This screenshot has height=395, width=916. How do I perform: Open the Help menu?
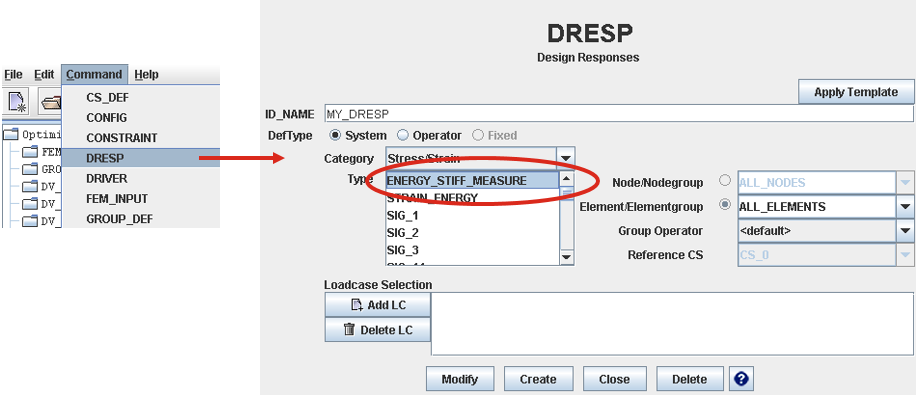point(146,75)
